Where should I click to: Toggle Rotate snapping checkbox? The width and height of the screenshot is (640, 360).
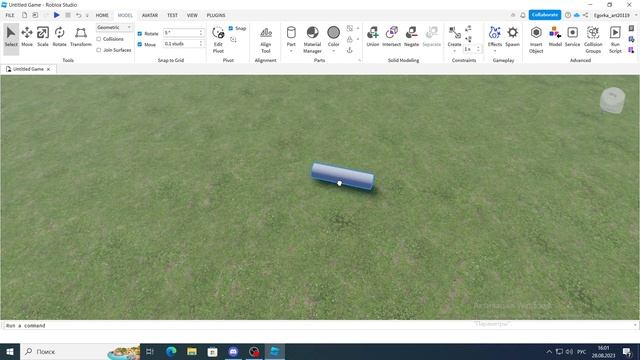coord(140,33)
